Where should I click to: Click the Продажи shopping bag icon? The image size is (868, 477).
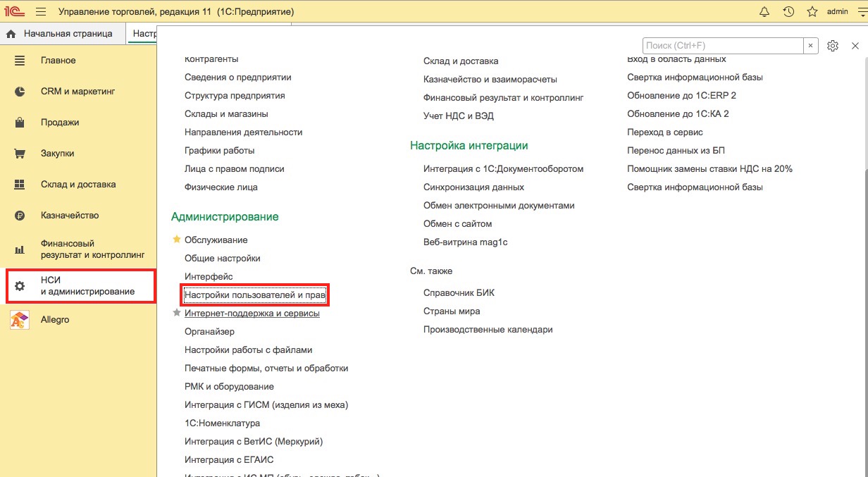click(x=20, y=123)
